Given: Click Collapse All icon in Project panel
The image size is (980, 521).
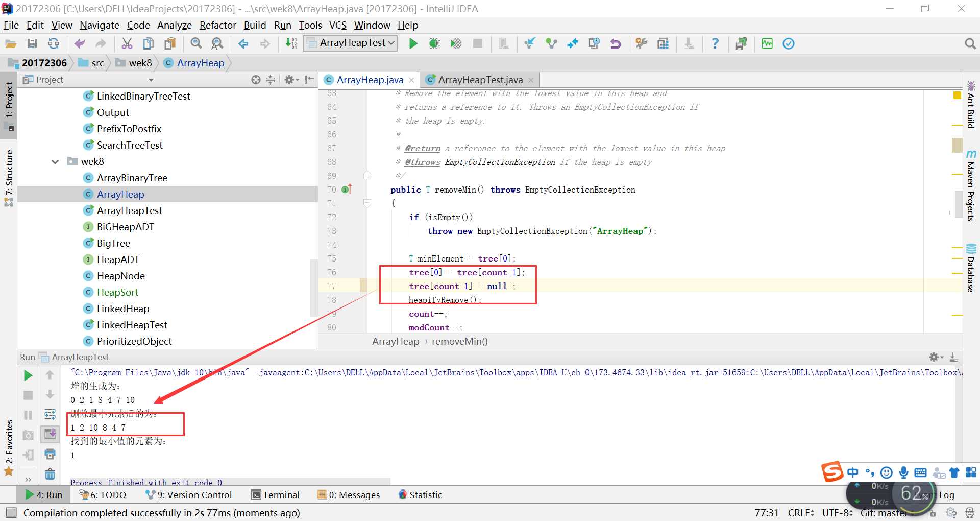Looking at the screenshot, I should coord(271,80).
